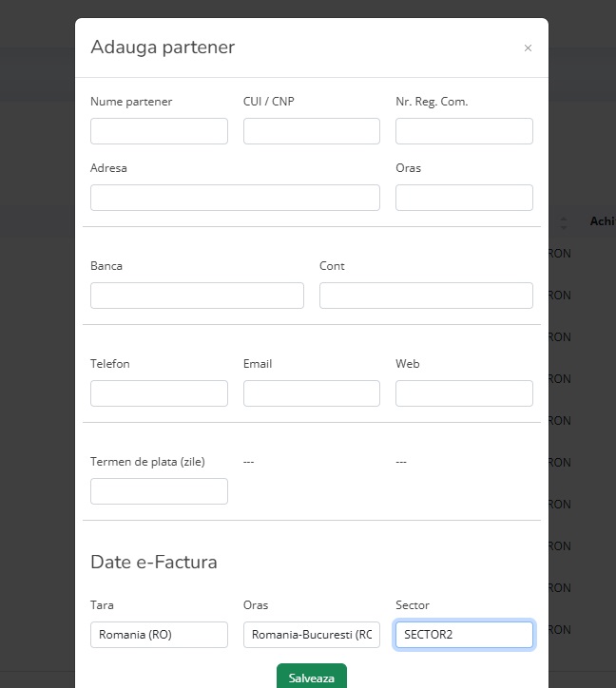This screenshot has height=688, width=616.
Task: Click the Adauga partener dialog title
Action: tap(163, 47)
